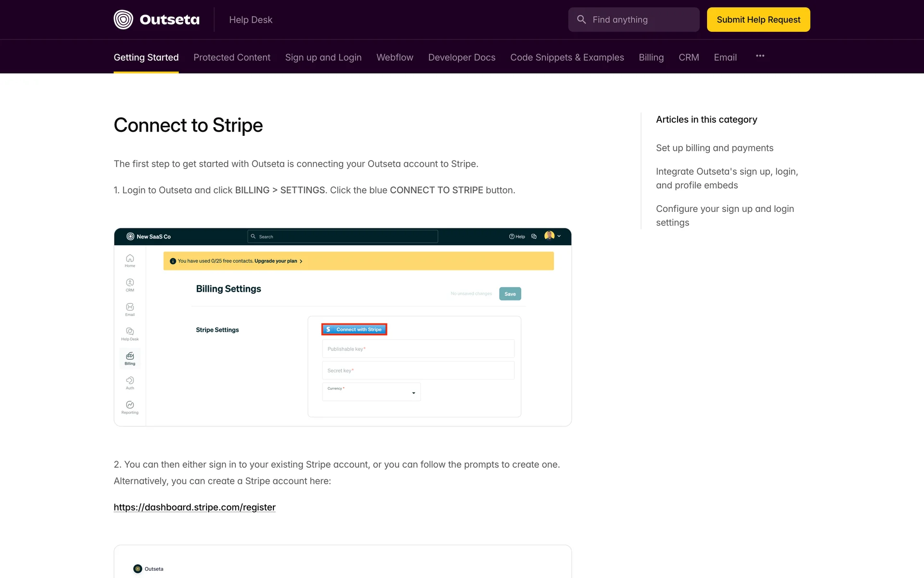Go to the Webflow category tab

click(395, 57)
